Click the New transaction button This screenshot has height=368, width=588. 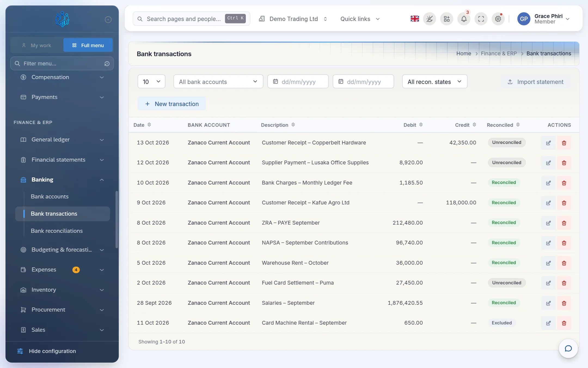(172, 104)
